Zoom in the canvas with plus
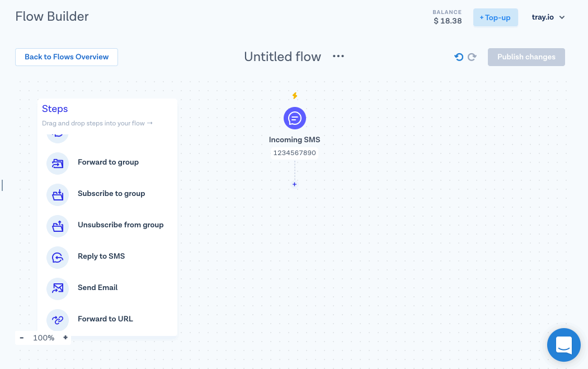588x369 pixels. 65,338
